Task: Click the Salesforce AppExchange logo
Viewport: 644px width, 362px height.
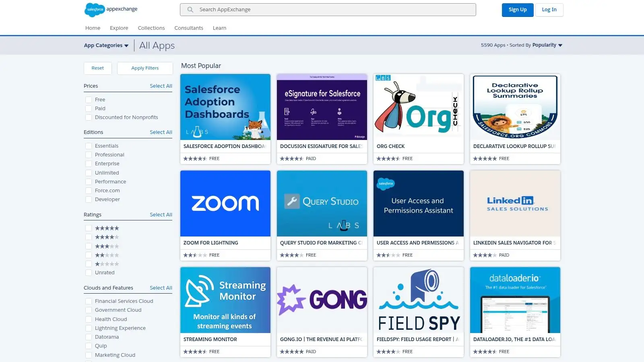Action: pos(111,10)
